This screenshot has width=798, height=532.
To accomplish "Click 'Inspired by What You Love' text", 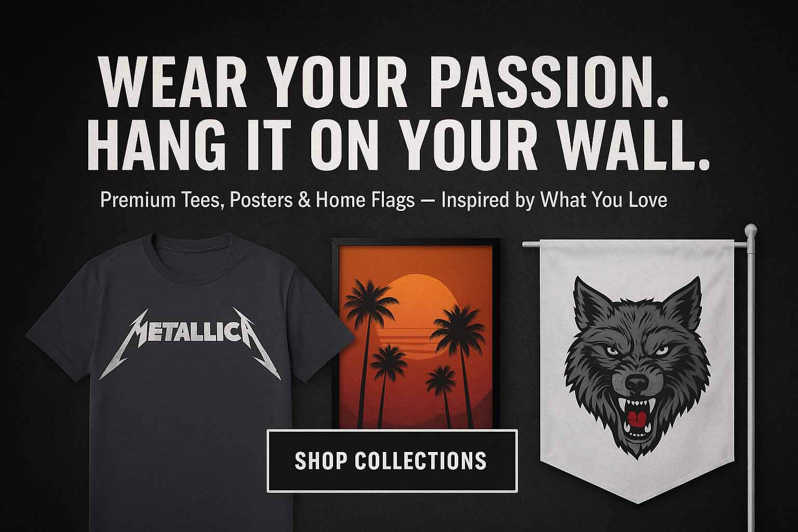I will point(554,200).
